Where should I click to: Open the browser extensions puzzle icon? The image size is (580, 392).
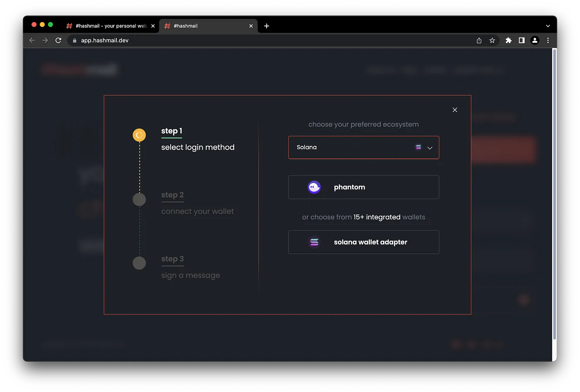pyautogui.click(x=508, y=40)
